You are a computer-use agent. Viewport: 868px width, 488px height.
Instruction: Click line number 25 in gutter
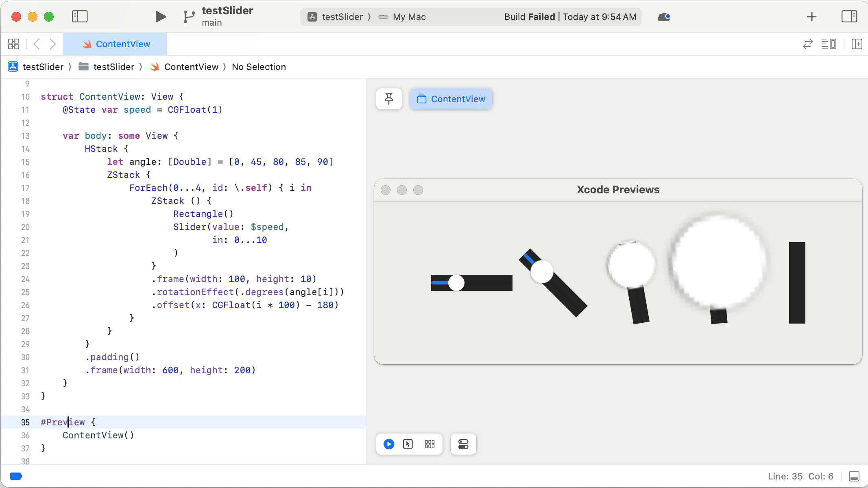click(25, 292)
